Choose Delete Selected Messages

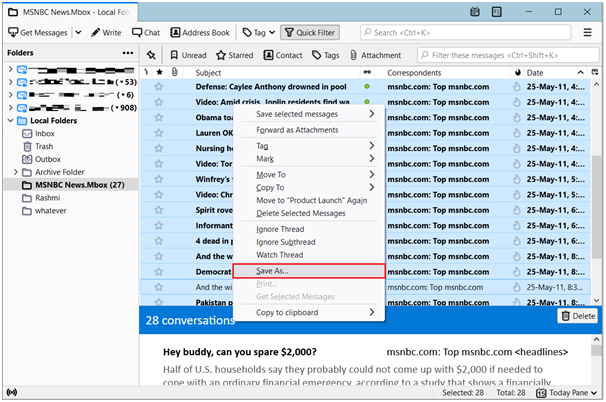[x=308, y=213]
